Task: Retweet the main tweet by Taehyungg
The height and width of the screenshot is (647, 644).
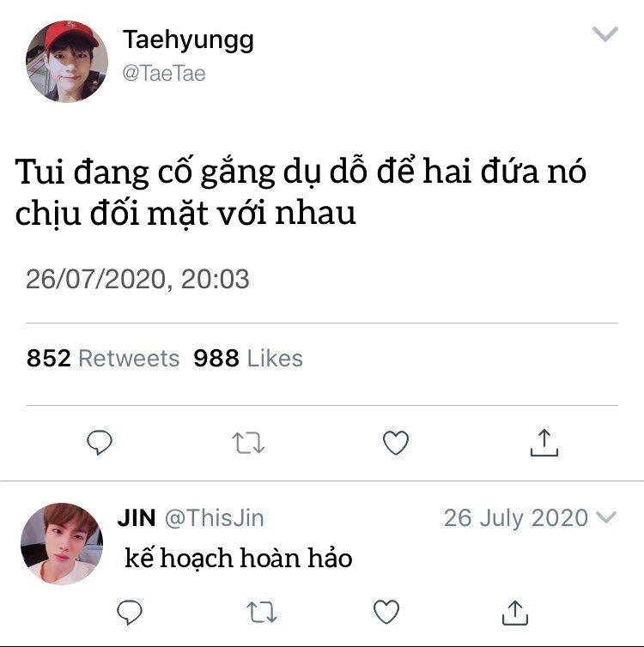Action: (248, 443)
